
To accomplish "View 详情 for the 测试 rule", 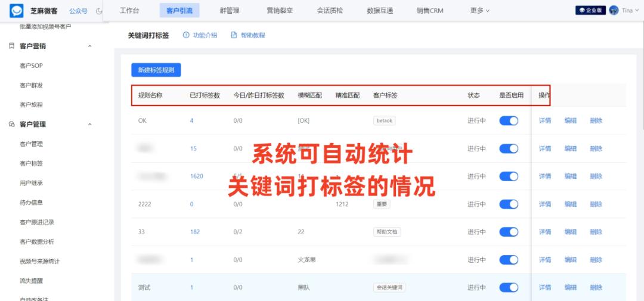I will [545, 287].
